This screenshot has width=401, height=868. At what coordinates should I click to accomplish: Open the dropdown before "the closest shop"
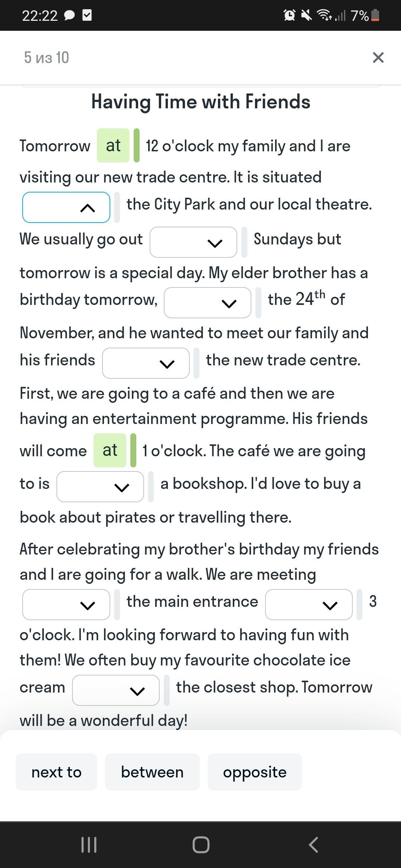115,690
